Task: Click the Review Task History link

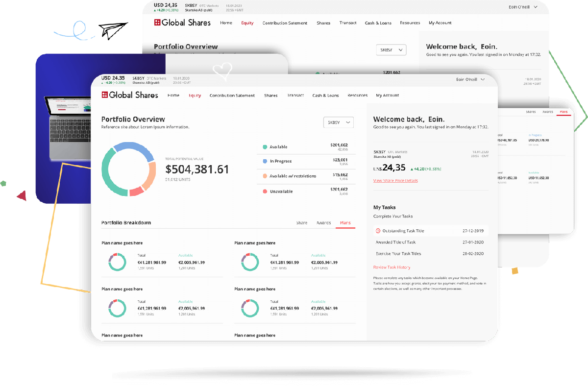Action: tap(392, 267)
